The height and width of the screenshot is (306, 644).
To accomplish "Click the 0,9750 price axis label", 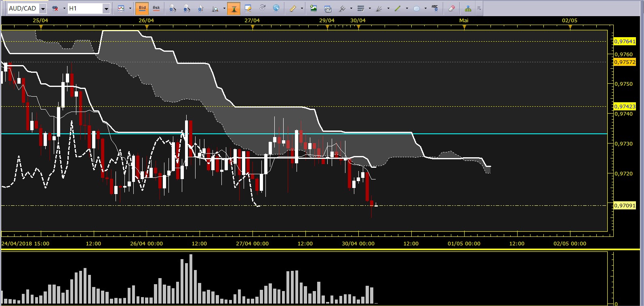I will (x=624, y=84).
